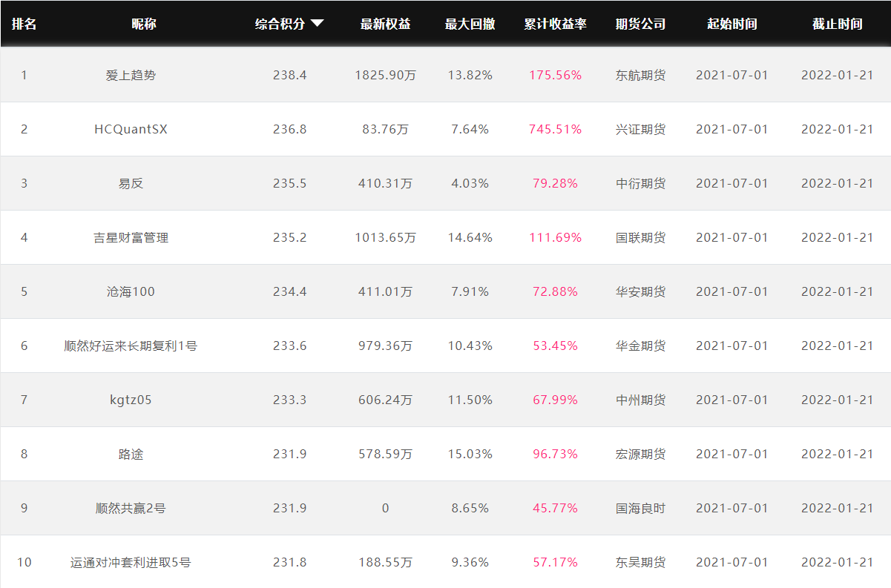Select drawdown 15.03%
The image size is (891, 588).
point(470,454)
